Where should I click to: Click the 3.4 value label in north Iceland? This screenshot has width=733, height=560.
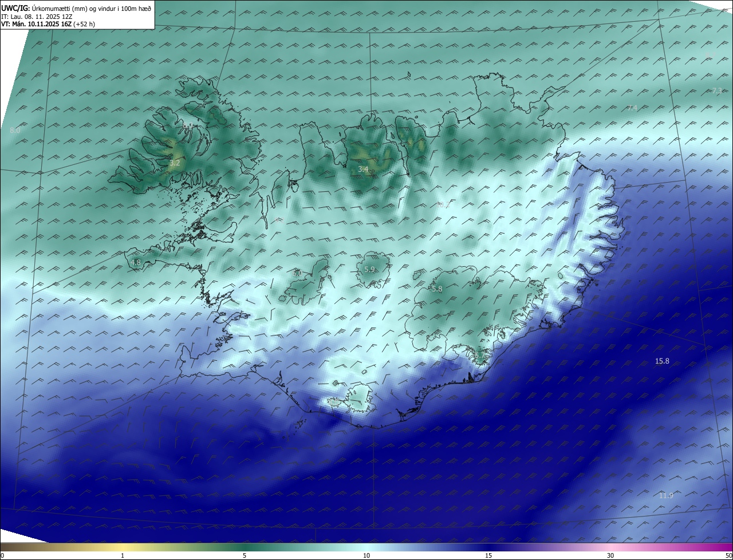pyautogui.click(x=363, y=169)
